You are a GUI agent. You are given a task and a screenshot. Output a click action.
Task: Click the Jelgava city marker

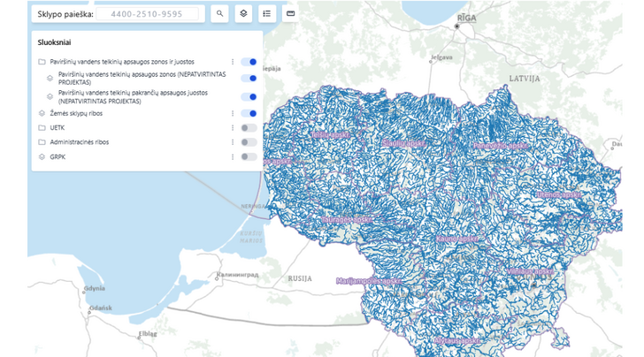click(431, 62)
